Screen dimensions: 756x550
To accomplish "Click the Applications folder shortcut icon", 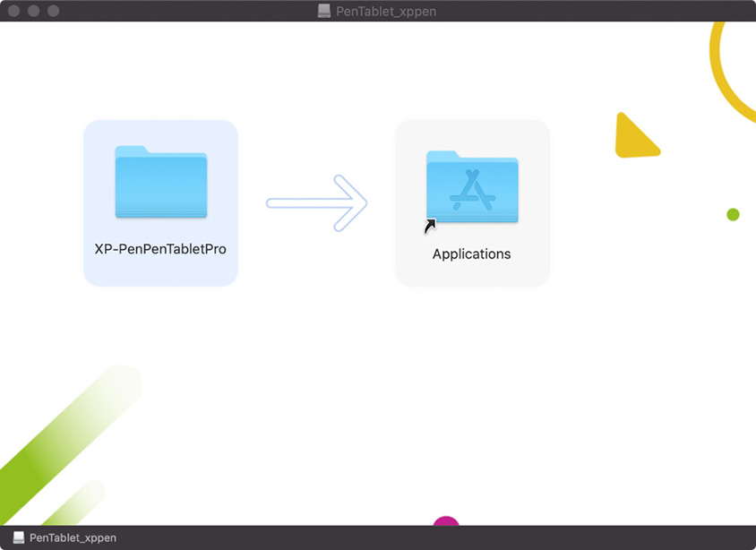I will [x=472, y=188].
